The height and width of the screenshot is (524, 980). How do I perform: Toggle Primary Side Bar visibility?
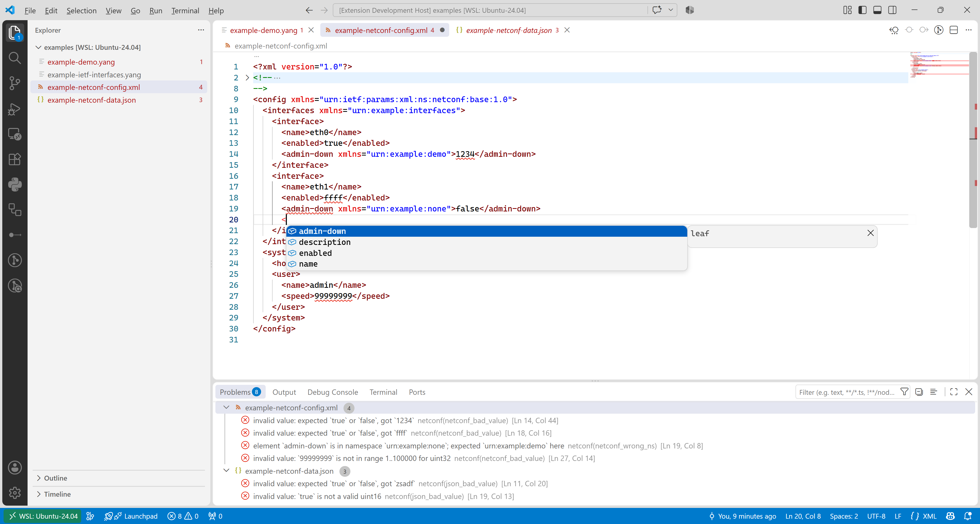[x=862, y=10]
